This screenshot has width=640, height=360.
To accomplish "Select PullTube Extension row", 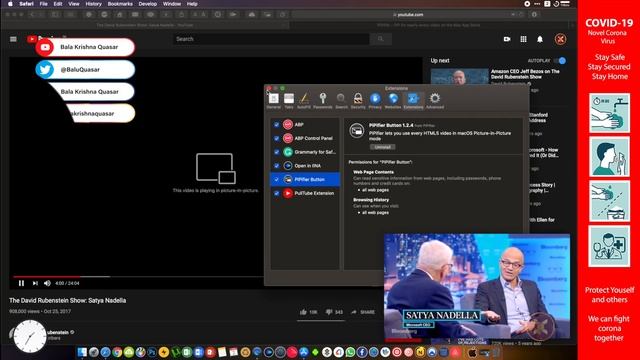I will pyautogui.click(x=305, y=193).
